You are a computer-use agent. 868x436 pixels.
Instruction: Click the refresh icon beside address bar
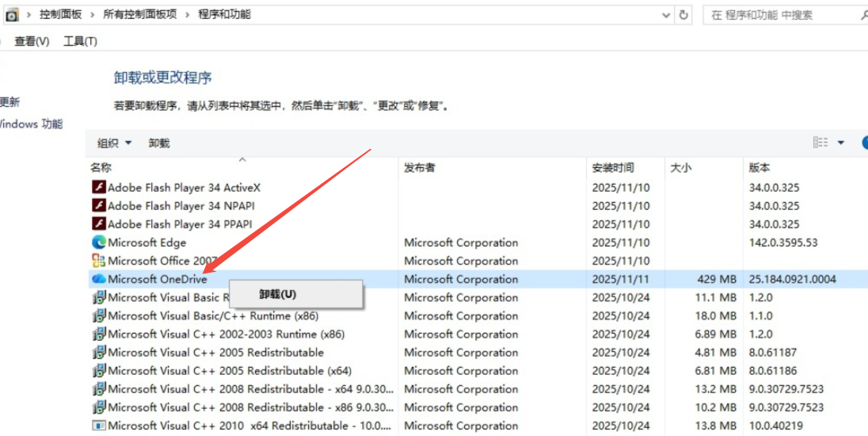pyautogui.click(x=684, y=15)
